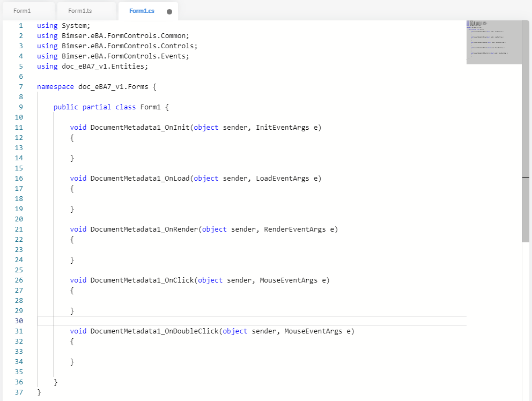Click the unsaved dot on Form1.cs tab
Image resolution: width=532 pixels, height=401 pixels.
169,11
